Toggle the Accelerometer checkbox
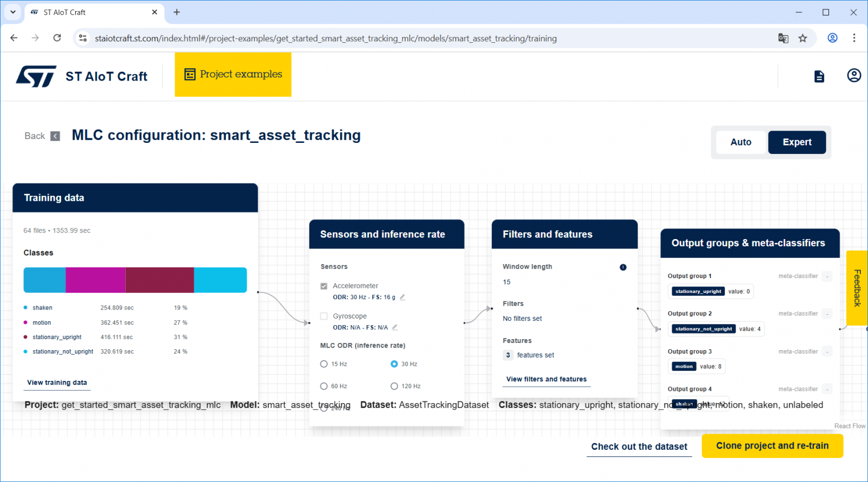 pyautogui.click(x=324, y=286)
